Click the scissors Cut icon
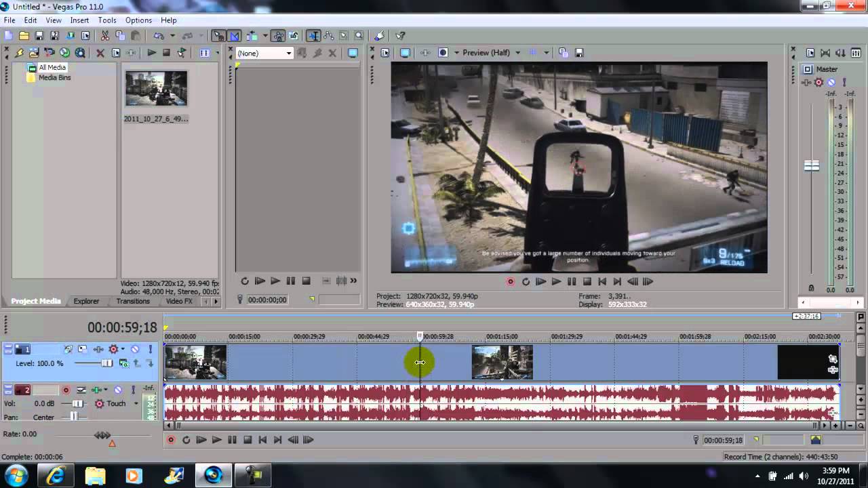 tap(105, 36)
